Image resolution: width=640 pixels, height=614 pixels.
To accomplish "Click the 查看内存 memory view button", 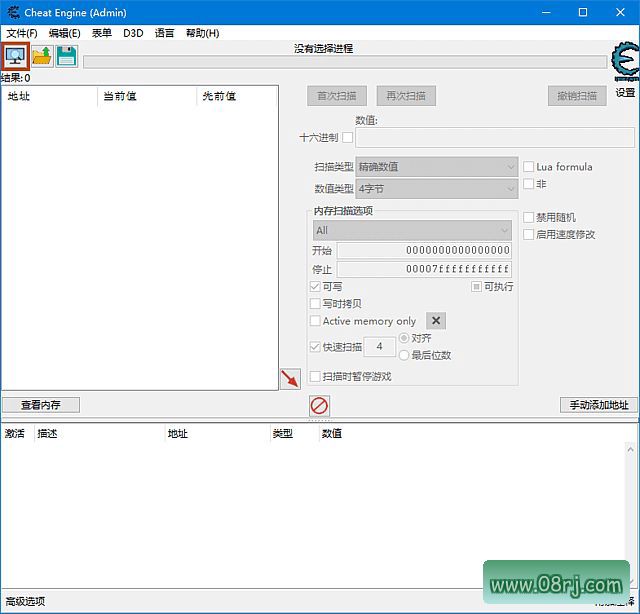I will click(x=41, y=405).
